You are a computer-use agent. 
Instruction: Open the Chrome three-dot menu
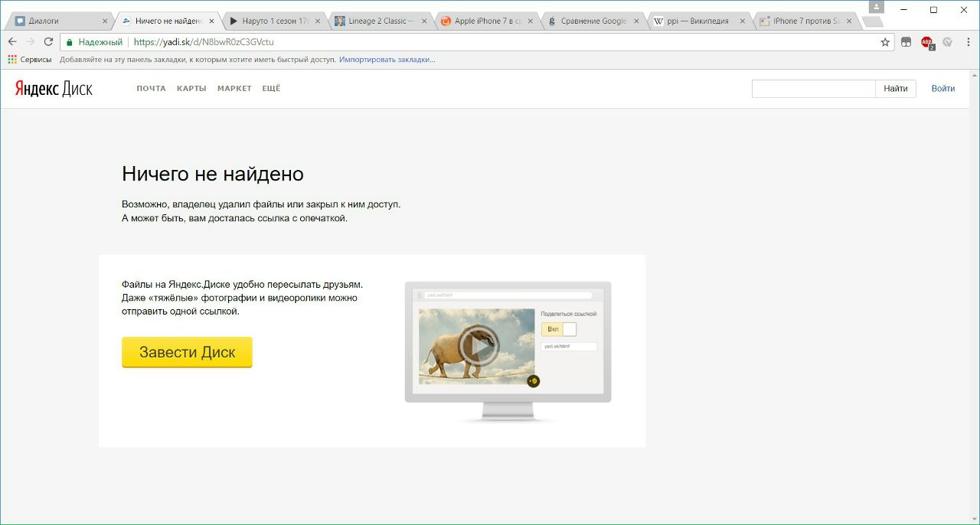967,42
